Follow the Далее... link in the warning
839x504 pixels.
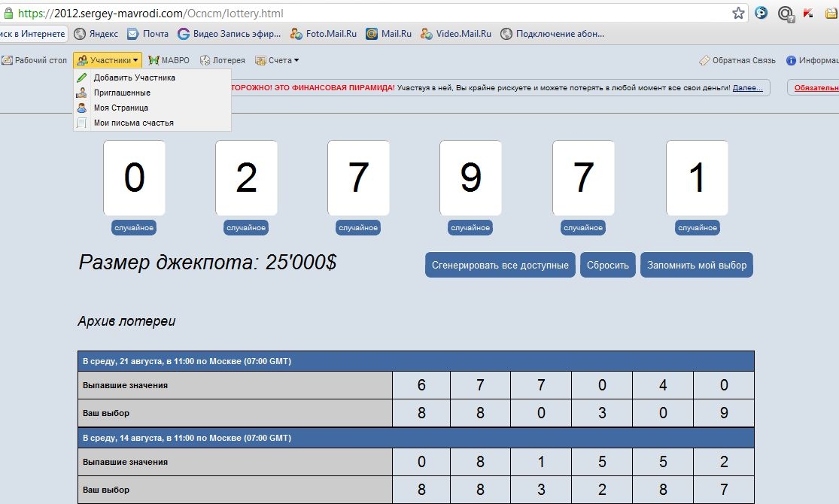coord(747,88)
